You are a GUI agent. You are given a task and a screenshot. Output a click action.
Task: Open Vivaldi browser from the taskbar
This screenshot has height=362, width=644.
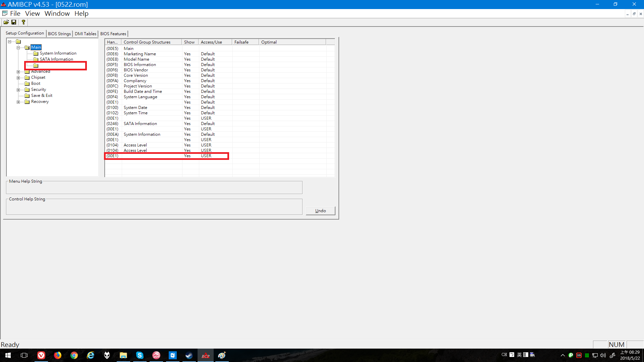(x=41, y=355)
